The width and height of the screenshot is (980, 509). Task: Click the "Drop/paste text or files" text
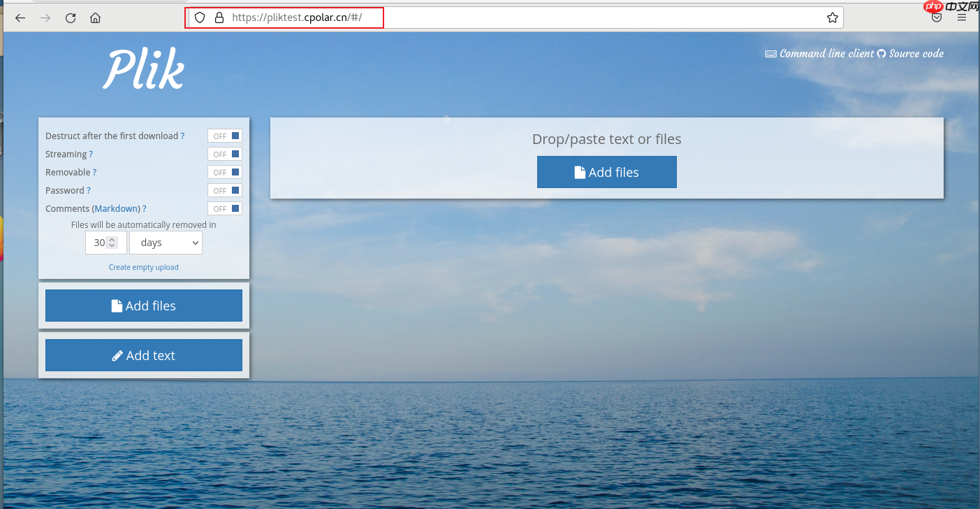point(607,139)
